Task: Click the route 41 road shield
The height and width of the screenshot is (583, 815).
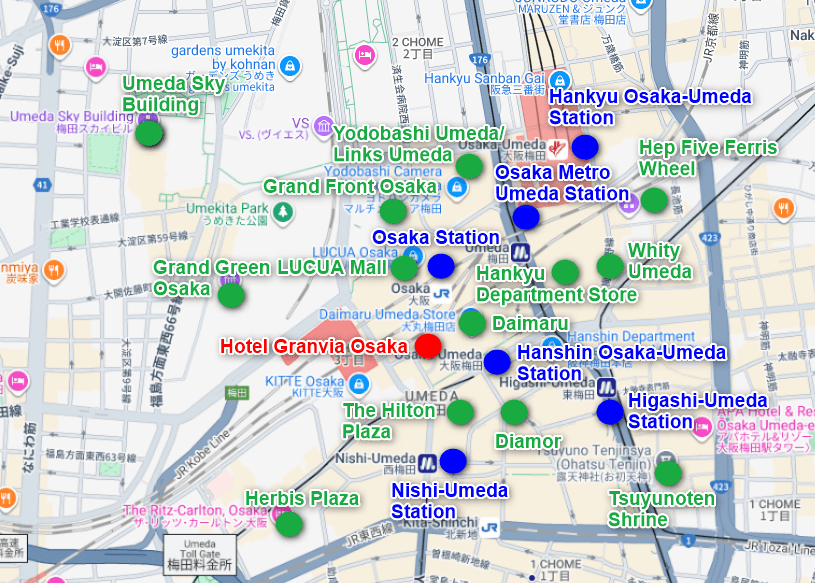Action: point(43,184)
